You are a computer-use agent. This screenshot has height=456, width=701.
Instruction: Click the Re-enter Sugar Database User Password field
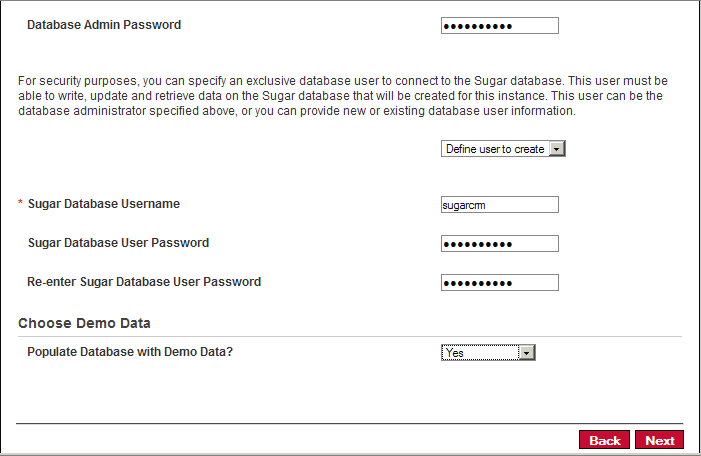click(x=499, y=283)
